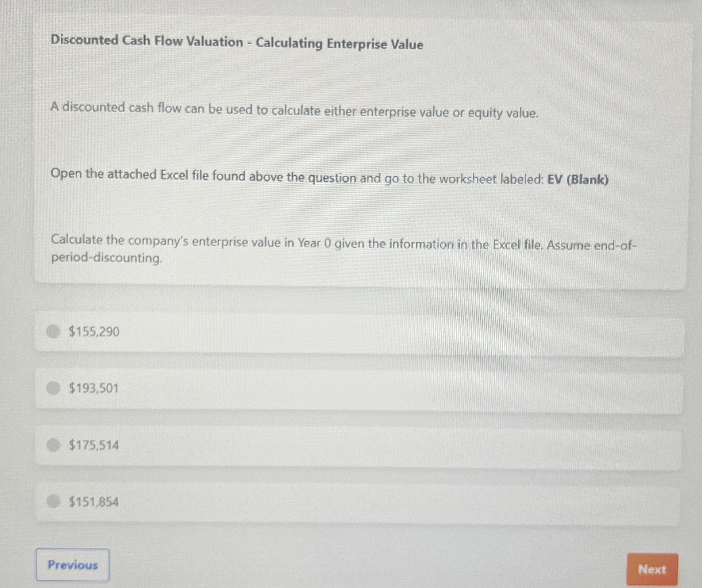Select the $155,290 radio button

pyautogui.click(x=53, y=331)
